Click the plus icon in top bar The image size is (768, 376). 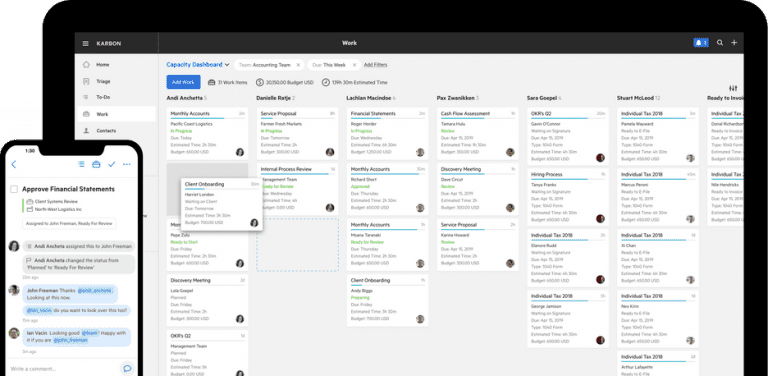(x=734, y=43)
